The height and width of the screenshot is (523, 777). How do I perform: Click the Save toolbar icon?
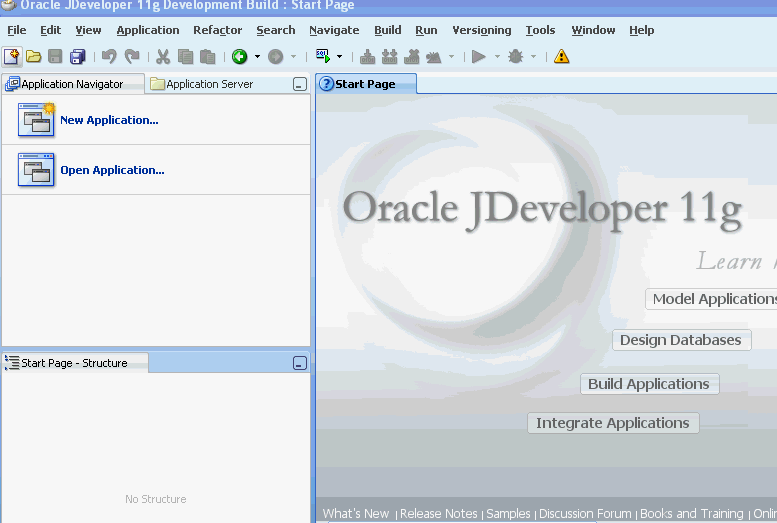pyautogui.click(x=55, y=57)
